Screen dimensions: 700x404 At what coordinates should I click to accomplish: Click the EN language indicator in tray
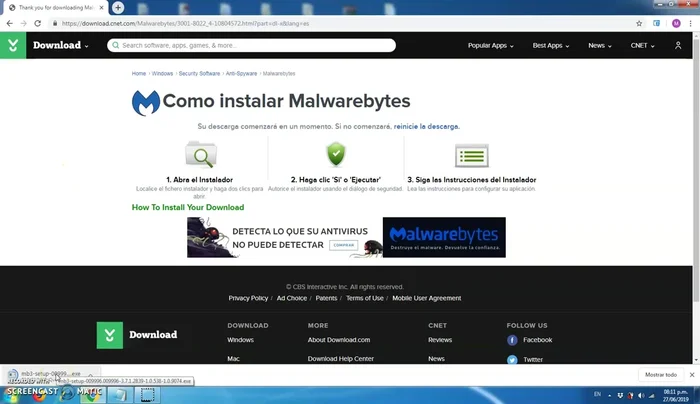pyautogui.click(x=597, y=395)
